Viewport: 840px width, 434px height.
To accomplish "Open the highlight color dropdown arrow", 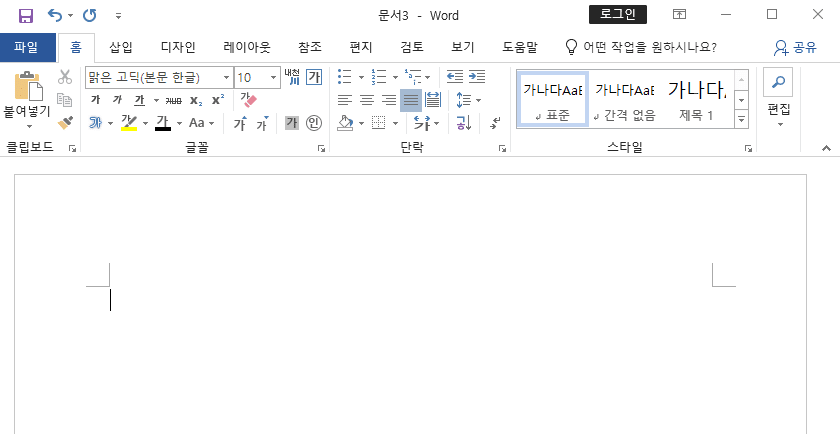I will (x=145, y=123).
